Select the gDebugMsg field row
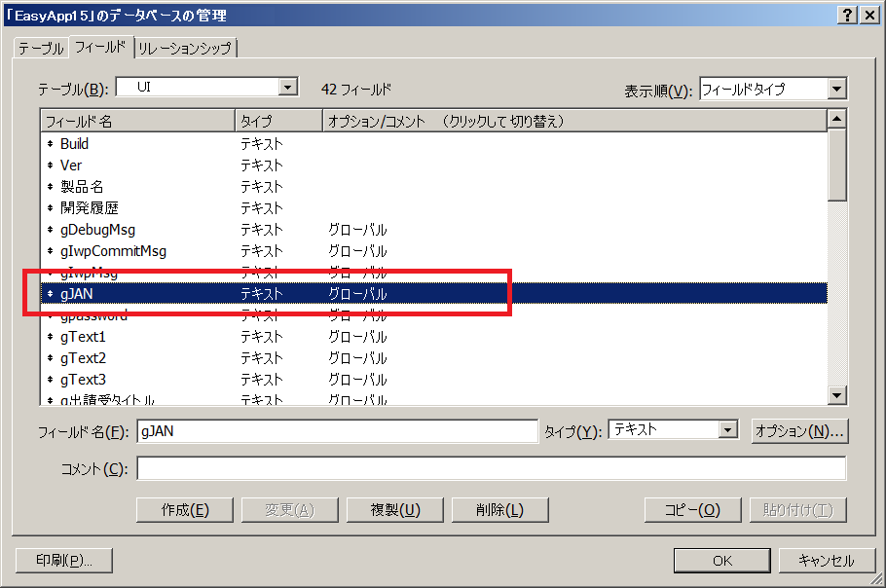Screen dimensions: 886x588 pos(434,230)
